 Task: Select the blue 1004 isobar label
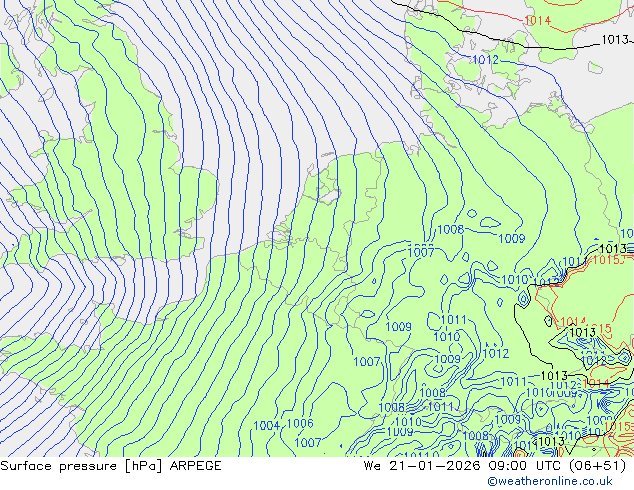coord(267,425)
